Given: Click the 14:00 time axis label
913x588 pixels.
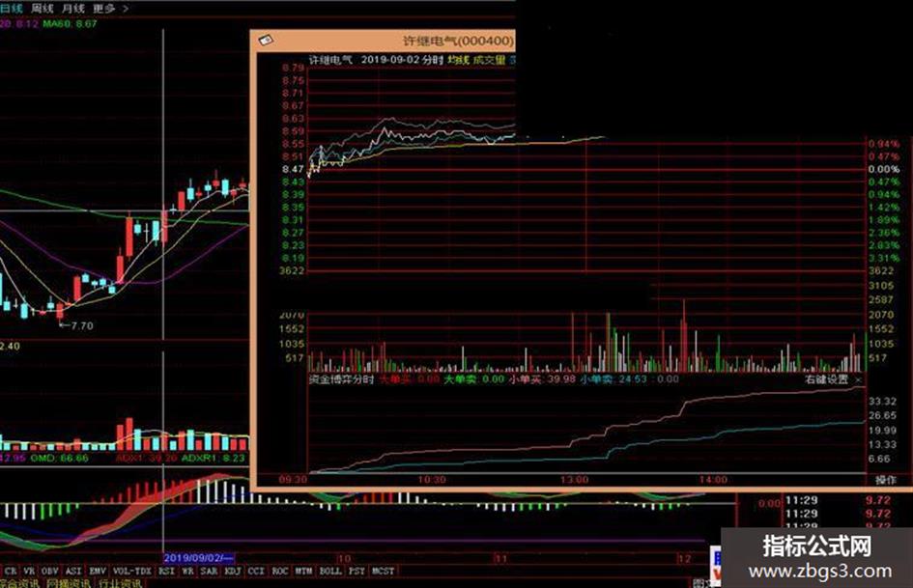Looking at the screenshot, I should pyautogui.click(x=713, y=480).
